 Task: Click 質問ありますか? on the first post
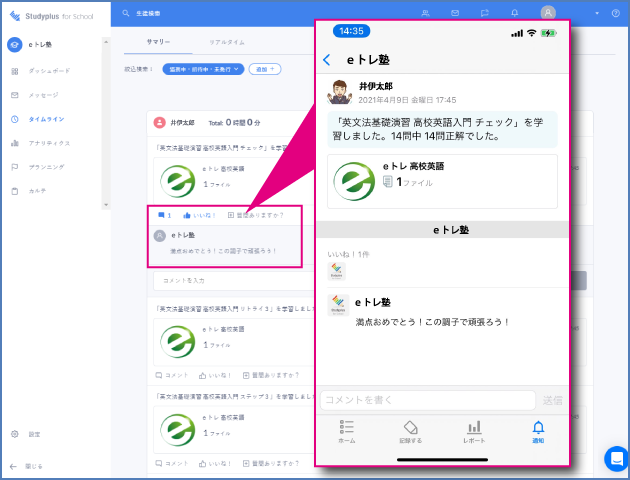256,215
